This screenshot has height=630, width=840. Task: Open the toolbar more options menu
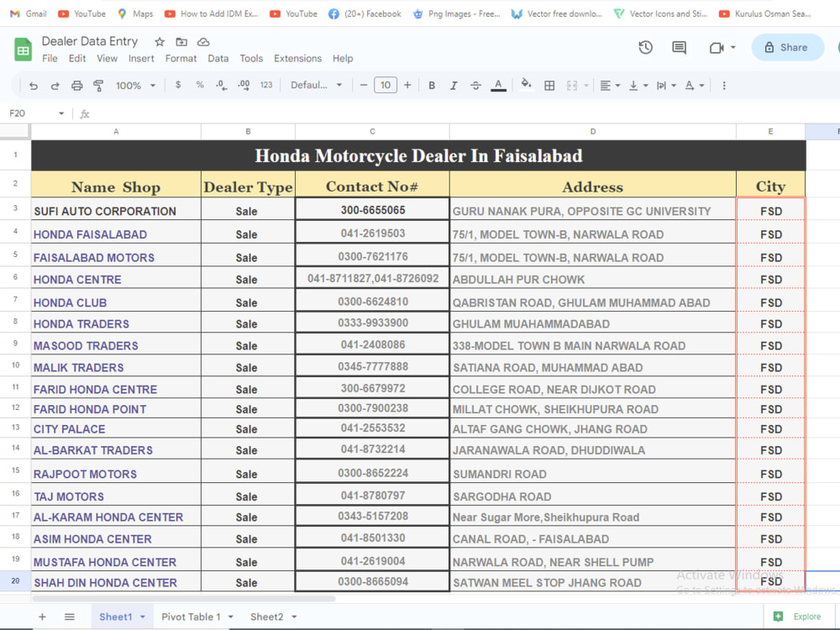pos(724,86)
